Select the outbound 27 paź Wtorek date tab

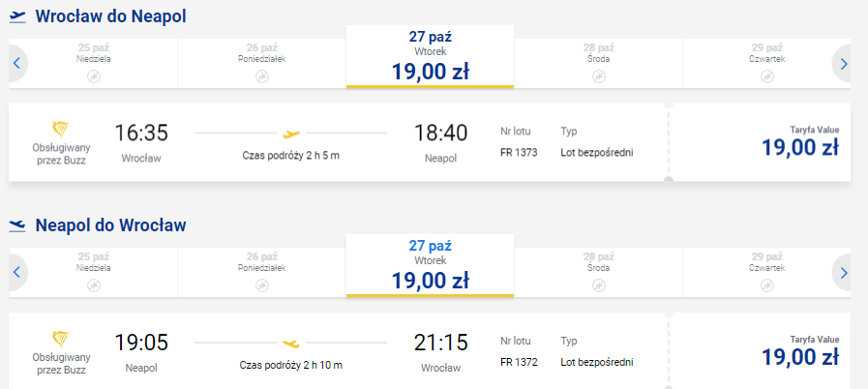click(430, 56)
